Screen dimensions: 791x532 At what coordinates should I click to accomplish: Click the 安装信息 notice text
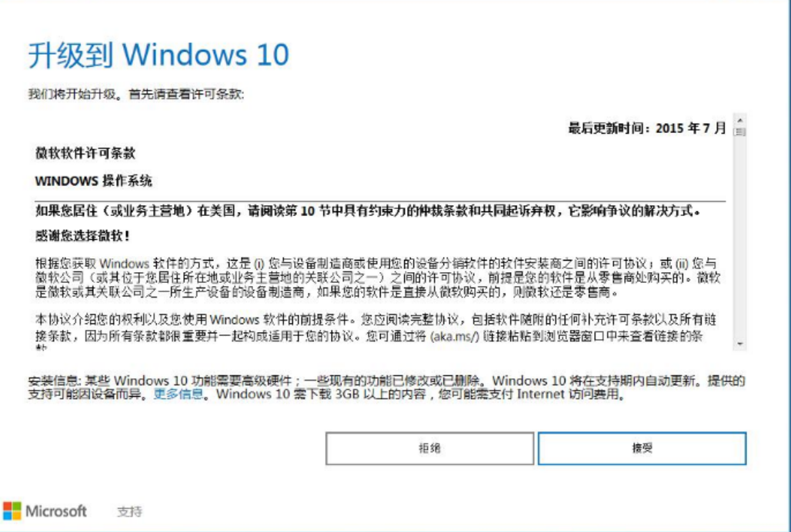click(386, 387)
